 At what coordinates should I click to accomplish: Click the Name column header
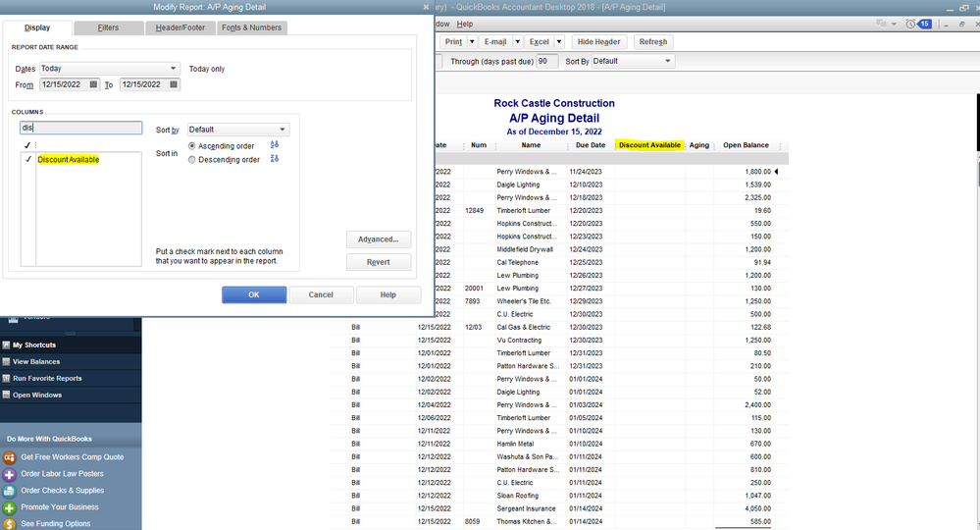click(x=531, y=145)
